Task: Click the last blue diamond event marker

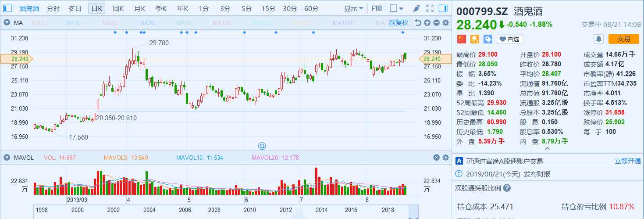Action: coord(403,32)
